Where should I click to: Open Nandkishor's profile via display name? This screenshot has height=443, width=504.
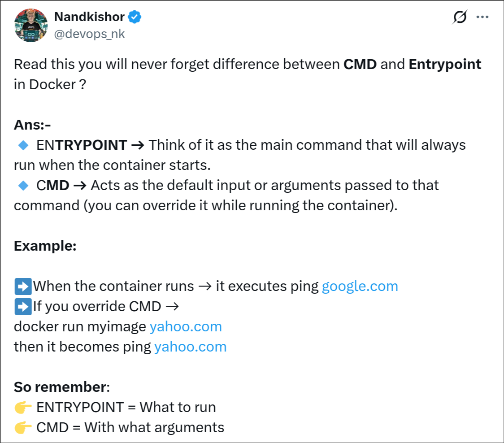89,17
